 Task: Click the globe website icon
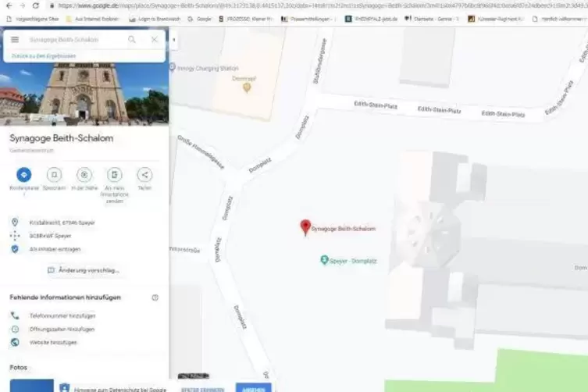click(x=15, y=342)
